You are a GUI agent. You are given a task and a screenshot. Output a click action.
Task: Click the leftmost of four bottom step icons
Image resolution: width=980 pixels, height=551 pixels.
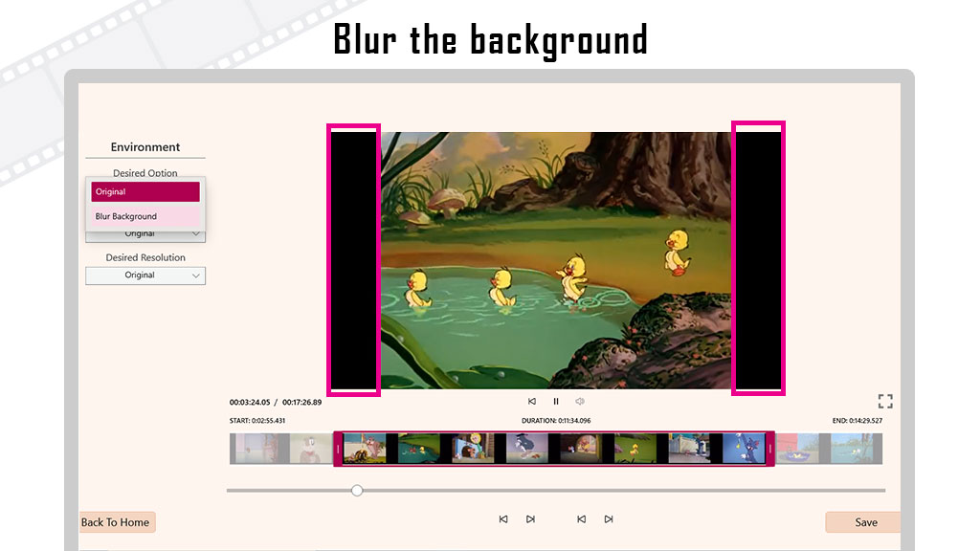503,519
